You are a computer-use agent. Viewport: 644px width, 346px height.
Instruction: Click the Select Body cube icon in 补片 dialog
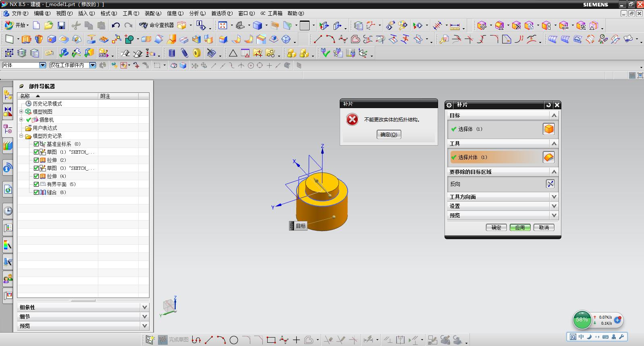[x=548, y=129]
